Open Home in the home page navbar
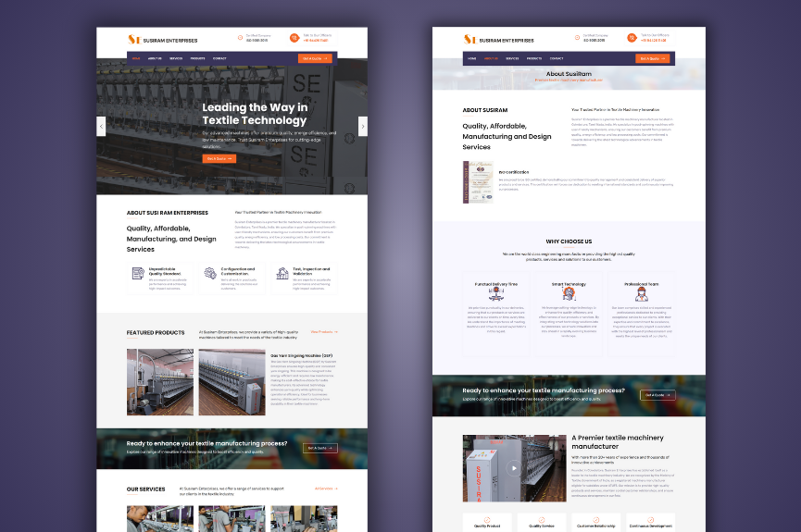Image resolution: width=801 pixels, height=532 pixels. [x=136, y=58]
